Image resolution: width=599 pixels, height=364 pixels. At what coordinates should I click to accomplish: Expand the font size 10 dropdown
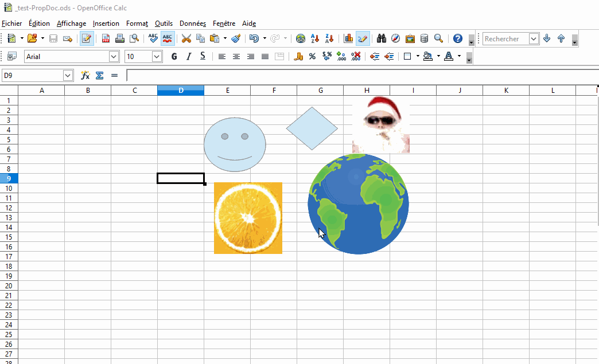point(156,57)
